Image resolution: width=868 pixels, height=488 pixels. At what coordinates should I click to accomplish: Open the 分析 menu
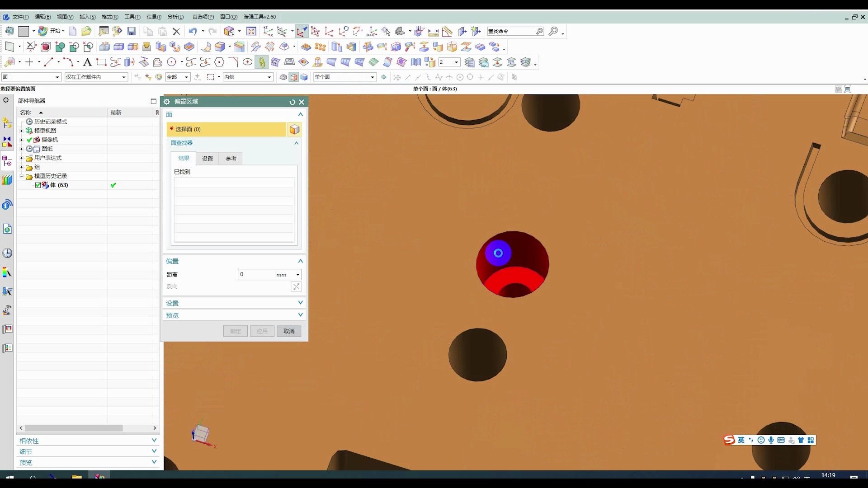[x=175, y=17]
